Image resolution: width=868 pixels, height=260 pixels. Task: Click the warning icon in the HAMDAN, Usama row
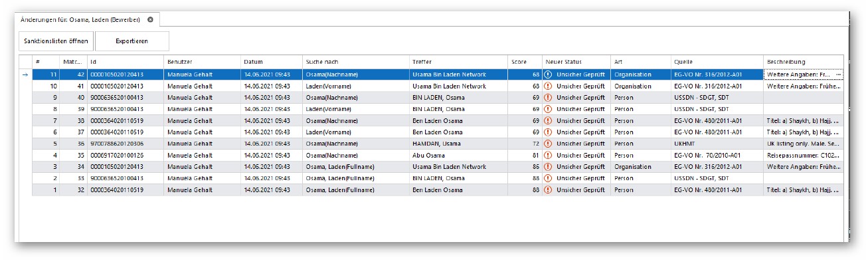click(x=548, y=143)
